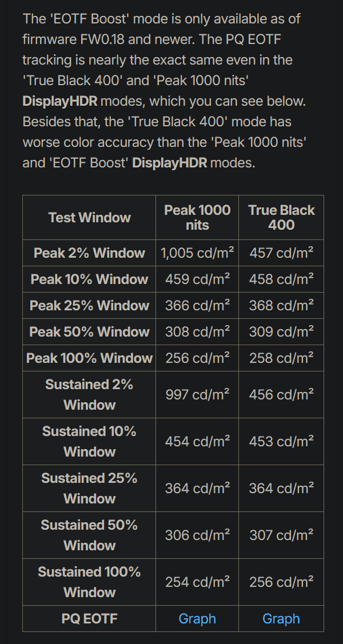This screenshot has width=343, height=644.
Task: Click the 'Peak 1000 nits' column header
Action: 197,218
